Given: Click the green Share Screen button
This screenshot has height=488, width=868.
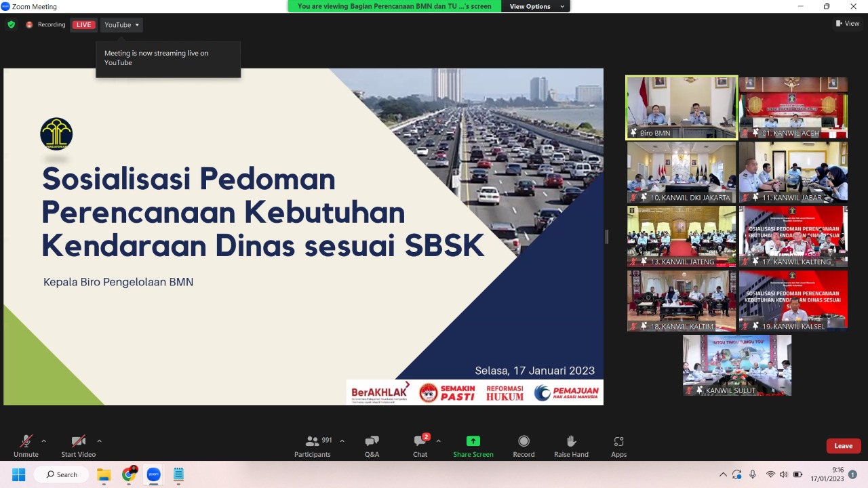Looking at the screenshot, I should coord(473,445).
